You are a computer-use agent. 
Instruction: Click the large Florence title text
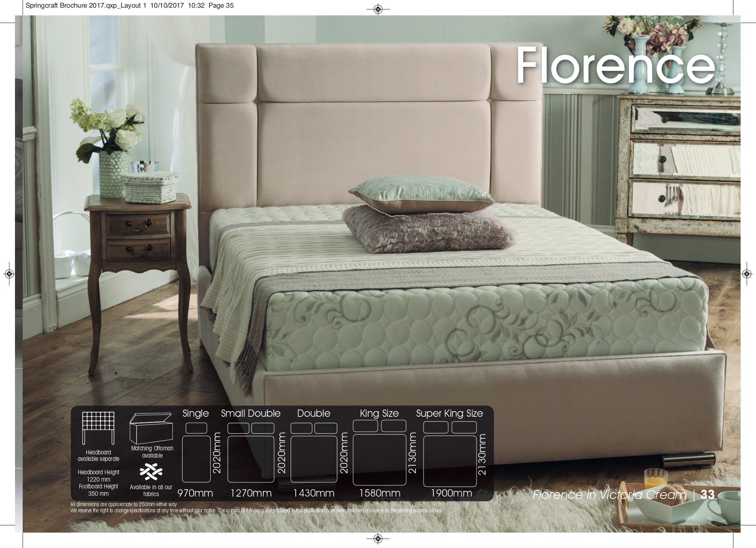[x=615, y=66]
